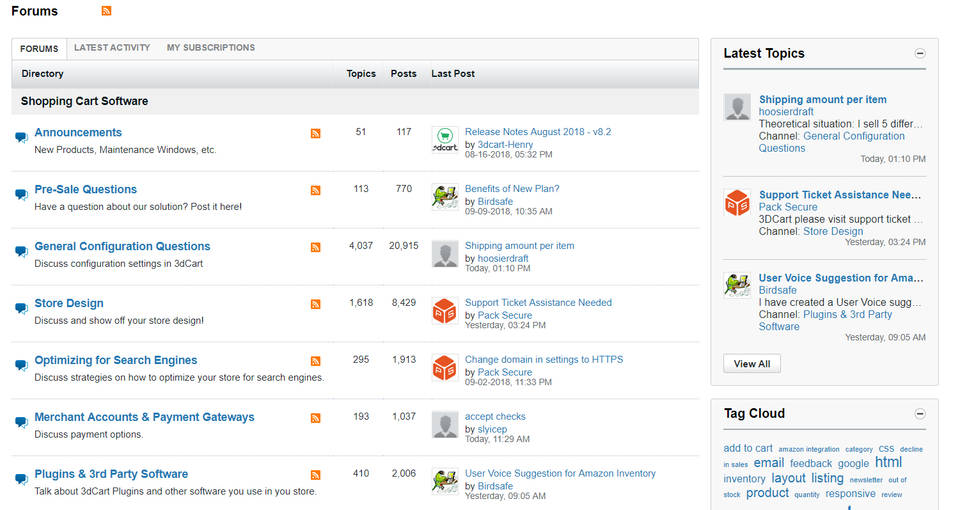Collapse the Latest Topics panel
This screenshot has height=510, width=960.
(x=920, y=54)
